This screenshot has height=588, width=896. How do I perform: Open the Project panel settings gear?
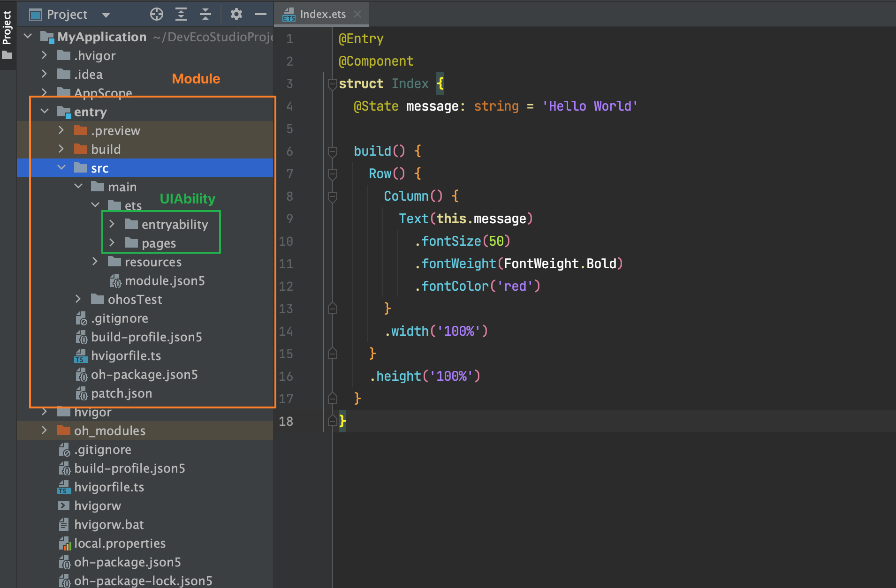(x=236, y=15)
